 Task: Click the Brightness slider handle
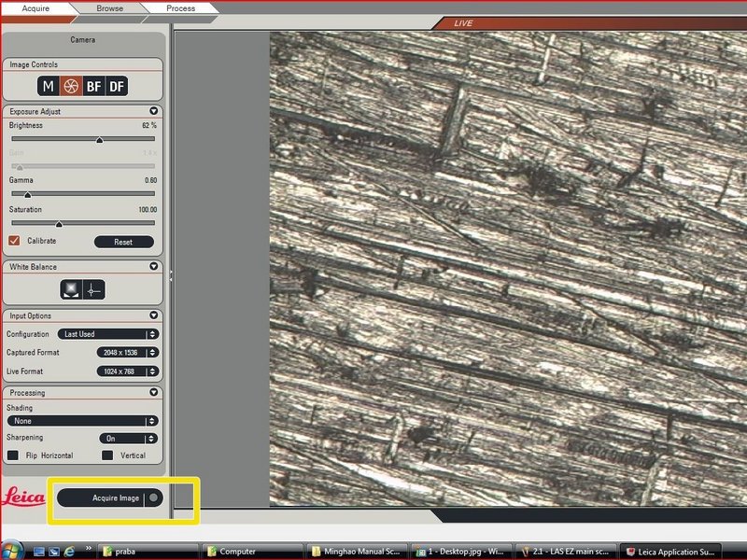(x=99, y=140)
